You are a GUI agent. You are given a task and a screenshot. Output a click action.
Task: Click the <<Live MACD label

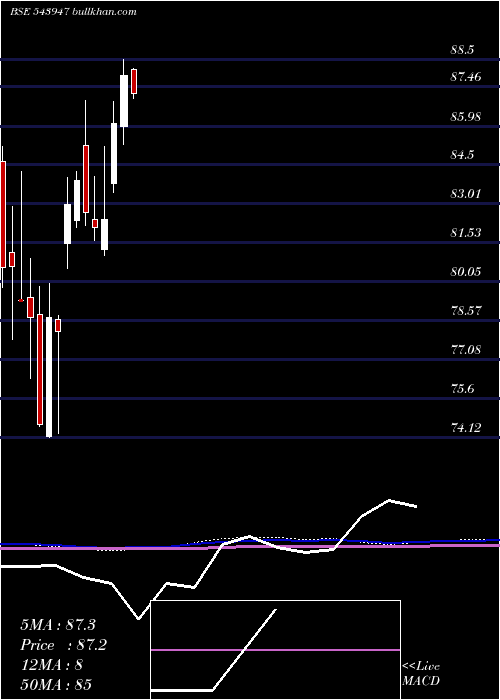(421, 674)
